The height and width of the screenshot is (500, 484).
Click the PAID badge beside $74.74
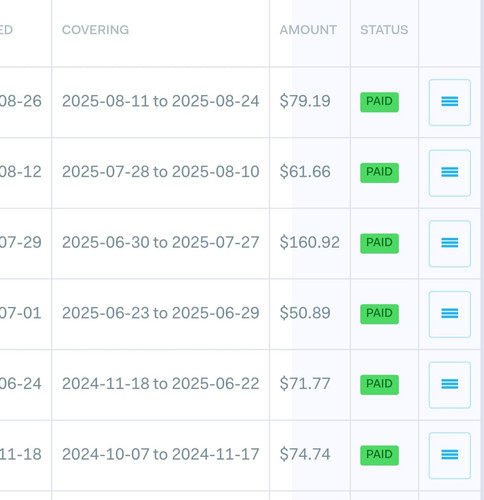379,455
